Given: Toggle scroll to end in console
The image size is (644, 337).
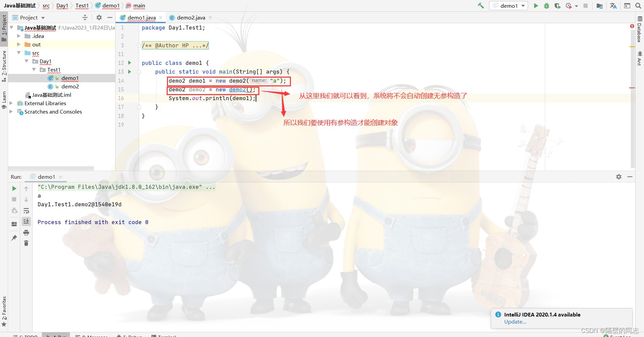Looking at the screenshot, I should coord(26,221).
